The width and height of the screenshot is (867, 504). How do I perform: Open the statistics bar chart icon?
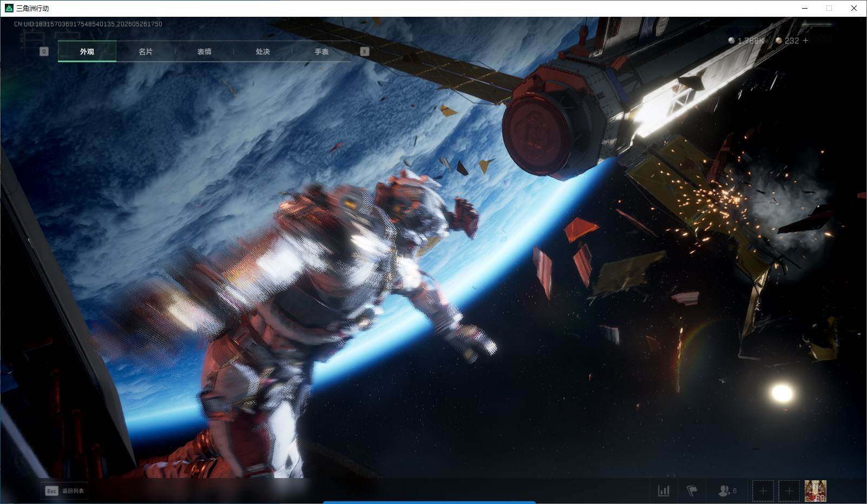(664, 491)
